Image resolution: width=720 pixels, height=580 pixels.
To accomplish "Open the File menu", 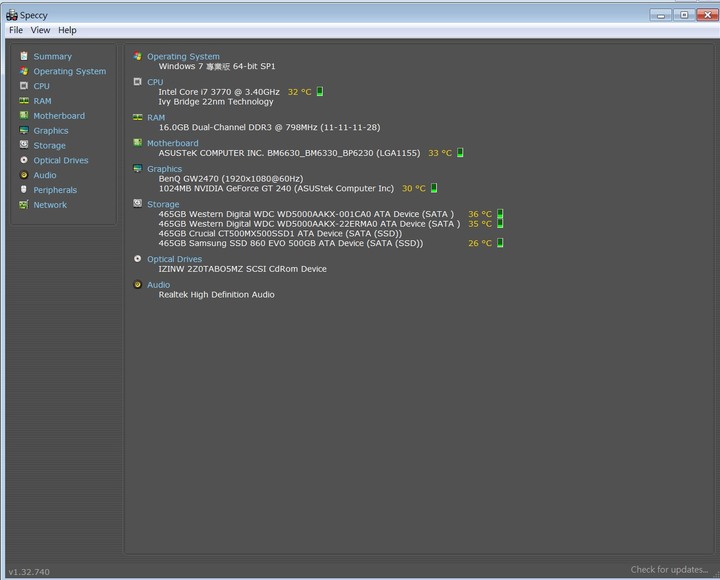I will 16,30.
